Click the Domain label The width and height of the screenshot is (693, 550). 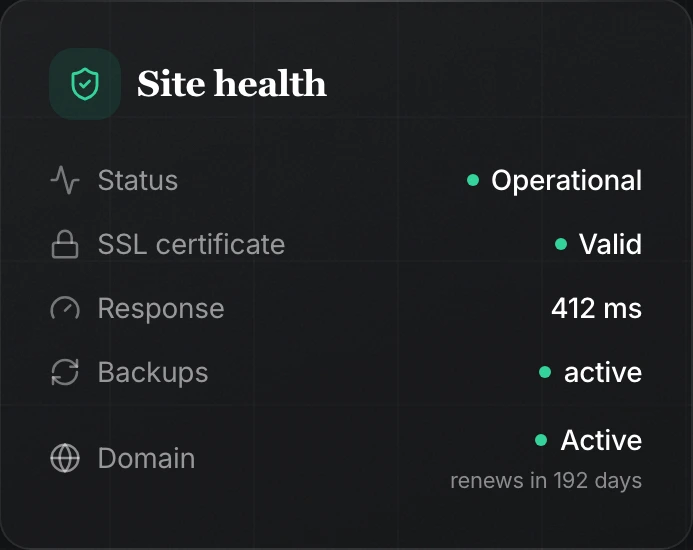[146, 458]
